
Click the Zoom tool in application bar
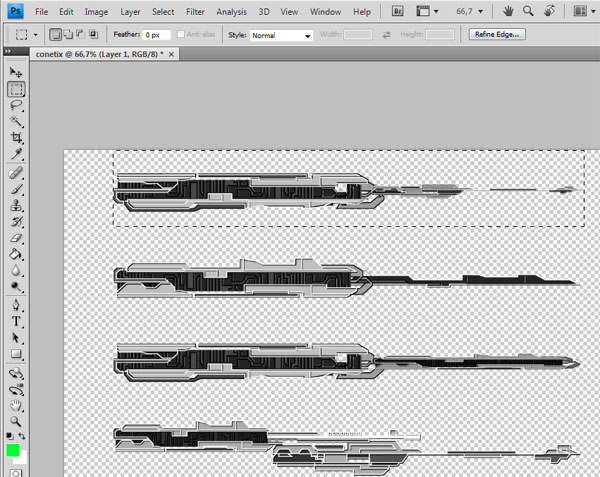[528, 11]
